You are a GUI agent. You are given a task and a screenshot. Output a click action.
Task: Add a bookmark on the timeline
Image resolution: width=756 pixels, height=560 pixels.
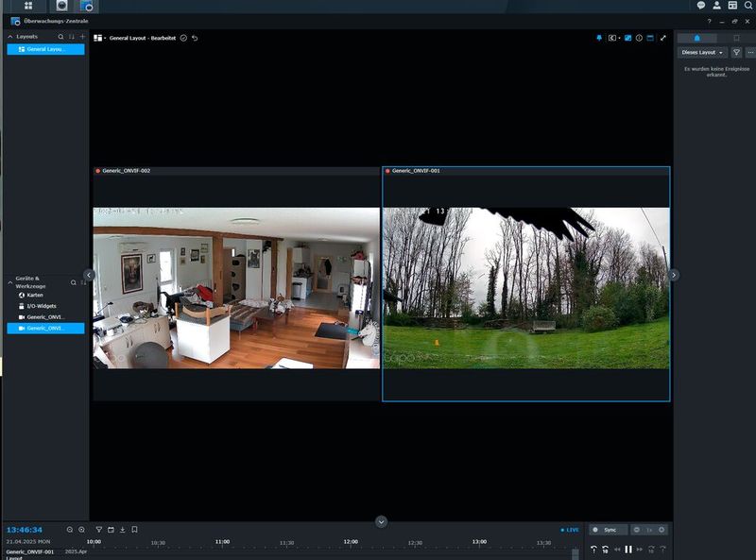point(134,530)
